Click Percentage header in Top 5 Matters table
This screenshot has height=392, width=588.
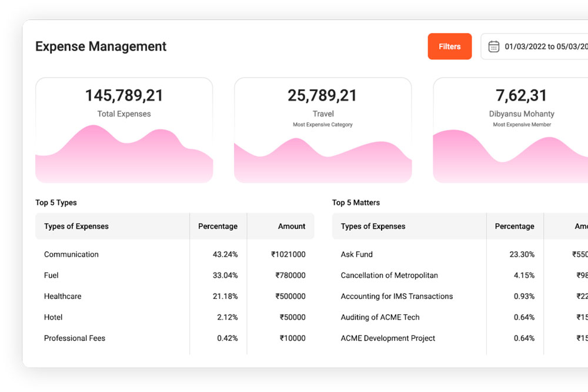[x=514, y=227]
